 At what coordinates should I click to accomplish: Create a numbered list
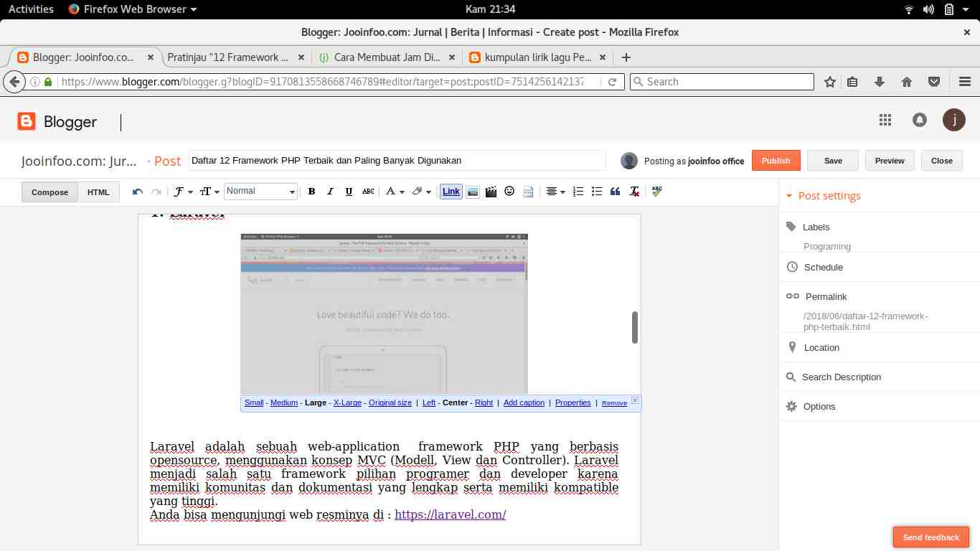(x=578, y=192)
